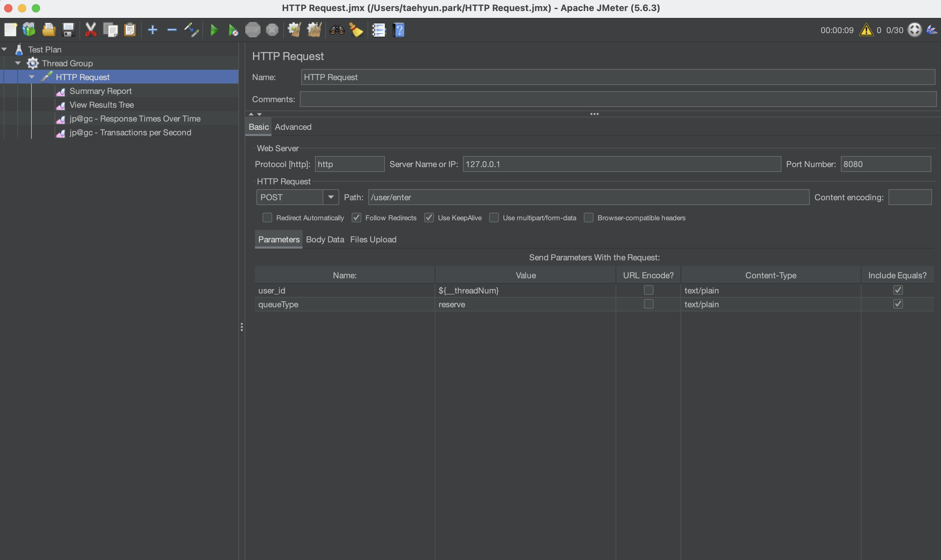
Task: Click the active threads indicator icon
Action: (915, 30)
